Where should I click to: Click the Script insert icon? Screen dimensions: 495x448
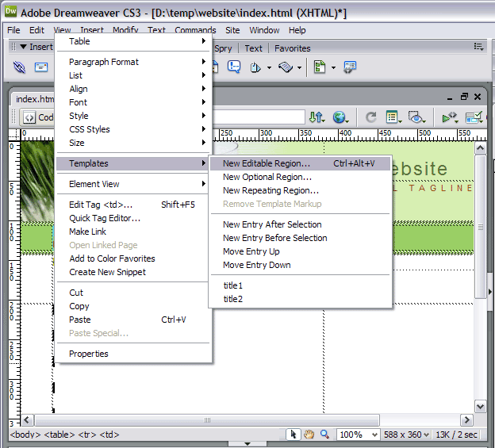pos(286,67)
